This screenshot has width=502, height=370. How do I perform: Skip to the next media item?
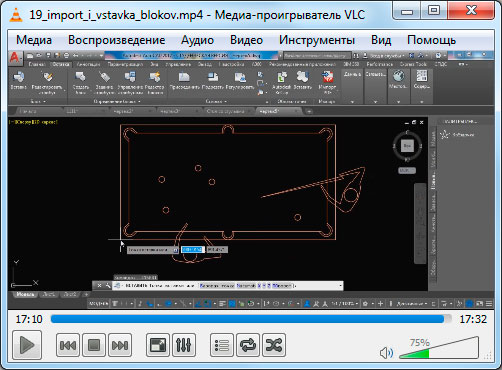pos(120,345)
